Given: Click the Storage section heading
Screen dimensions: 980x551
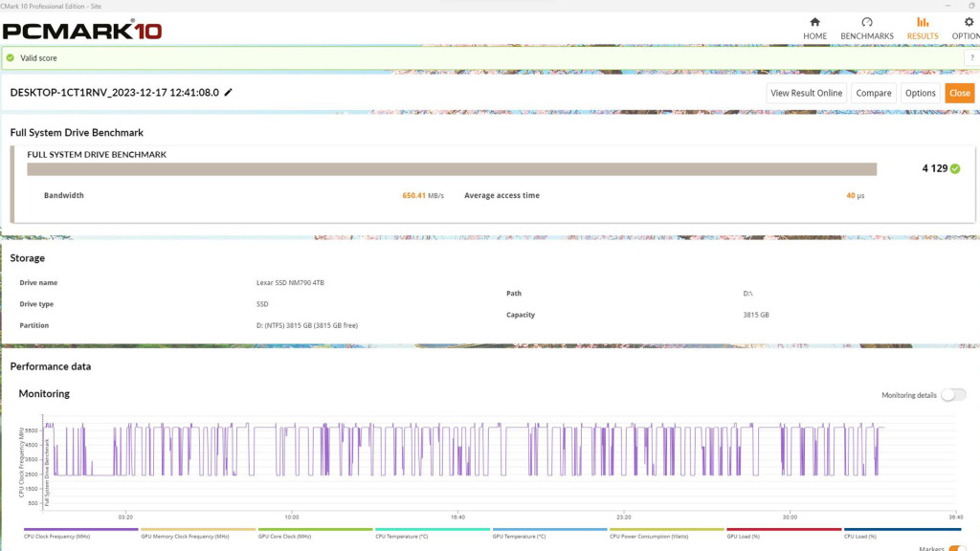Looking at the screenshot, I should coord(28,258).
